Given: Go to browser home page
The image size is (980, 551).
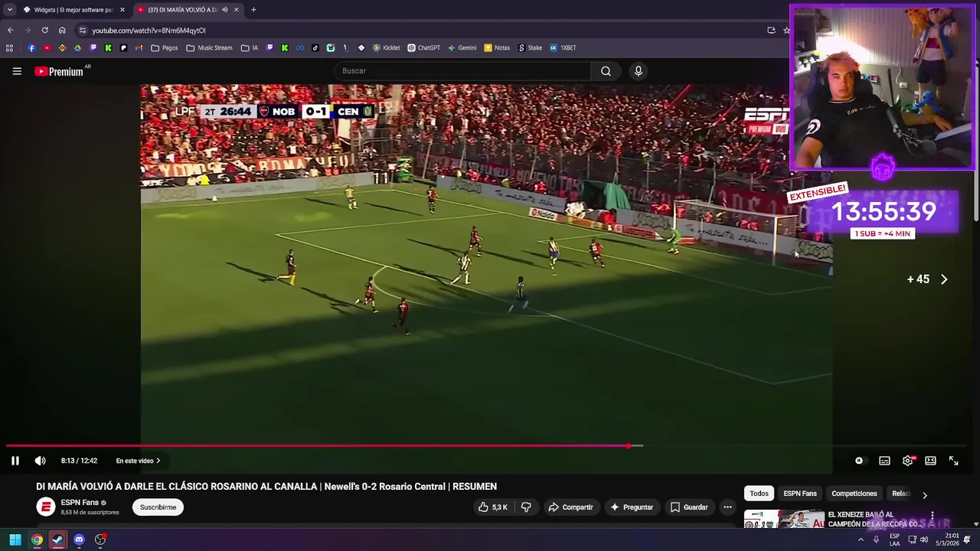Looking at the screenshot, I should click(62, 31).
